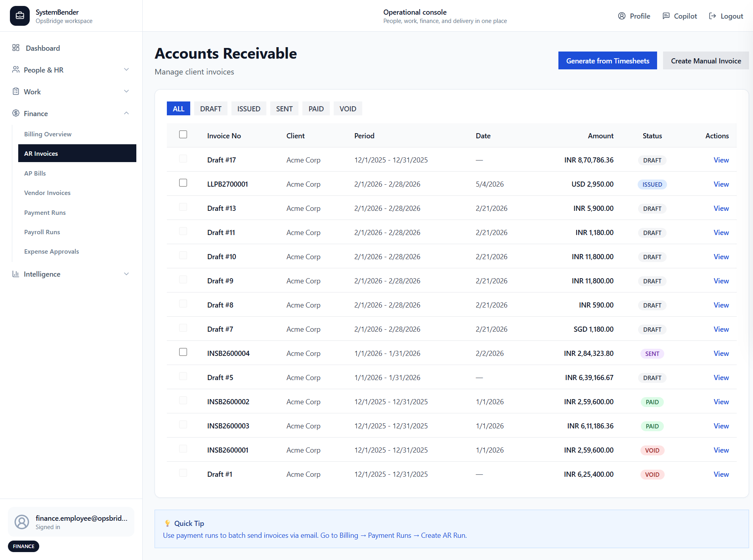Select the ALL invoices filter tab
The image size is (753, 560).
pyautogui.click(x=178, y=109)
